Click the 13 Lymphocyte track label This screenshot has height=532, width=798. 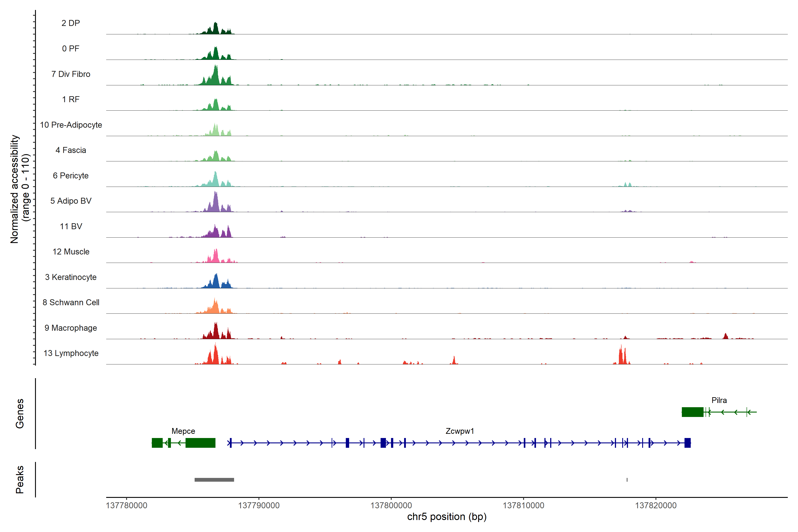(71, 353)
